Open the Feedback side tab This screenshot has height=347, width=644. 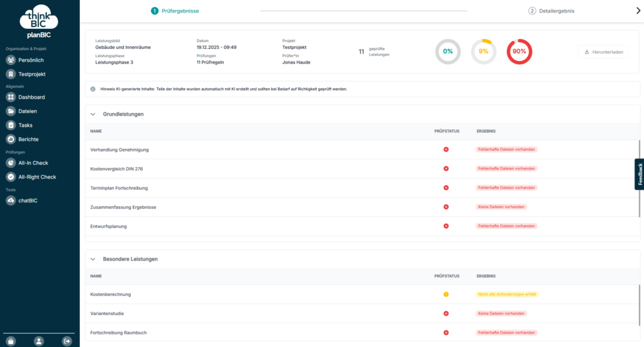coord(639,174)
